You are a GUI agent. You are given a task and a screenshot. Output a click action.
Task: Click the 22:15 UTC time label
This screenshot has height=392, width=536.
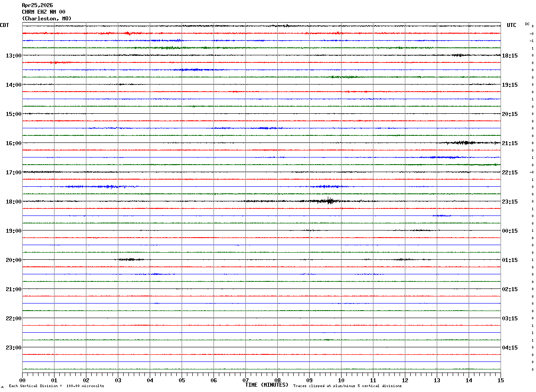(510, 173)
